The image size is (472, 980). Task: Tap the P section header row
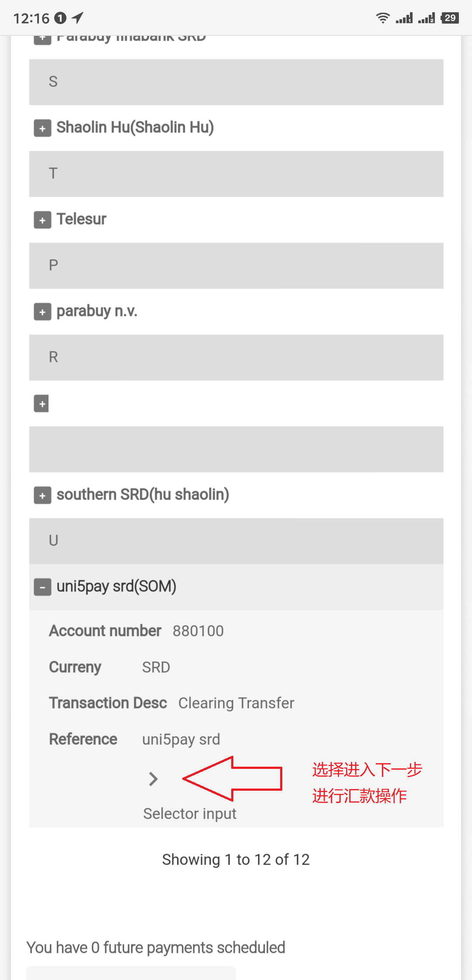click(x=236, y=265)
